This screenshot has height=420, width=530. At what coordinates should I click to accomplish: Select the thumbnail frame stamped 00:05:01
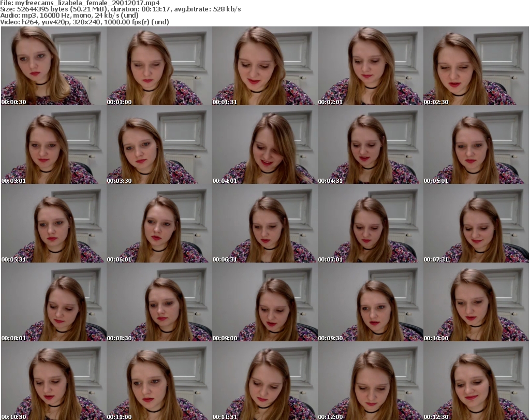pyautogui.click(x=476, y=144)
